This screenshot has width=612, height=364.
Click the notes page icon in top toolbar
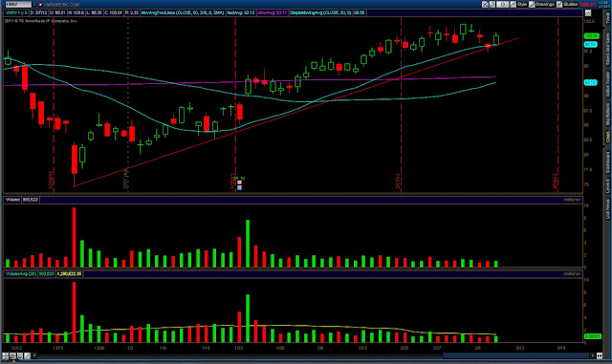[492, 4]
